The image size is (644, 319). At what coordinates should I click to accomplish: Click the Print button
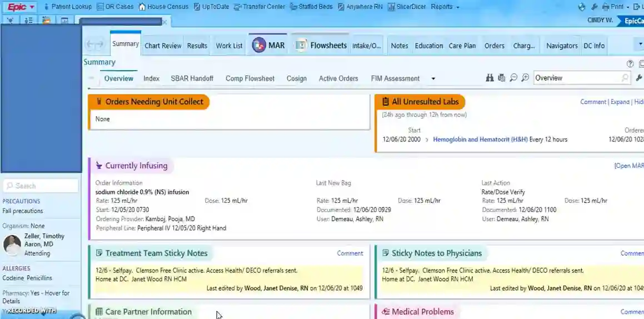coord(613,7)
